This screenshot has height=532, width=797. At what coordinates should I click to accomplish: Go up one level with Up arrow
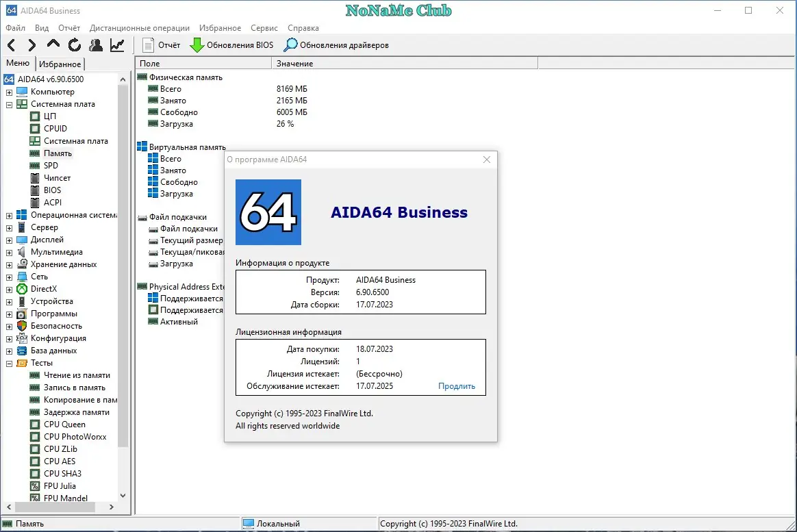(53, 45)
